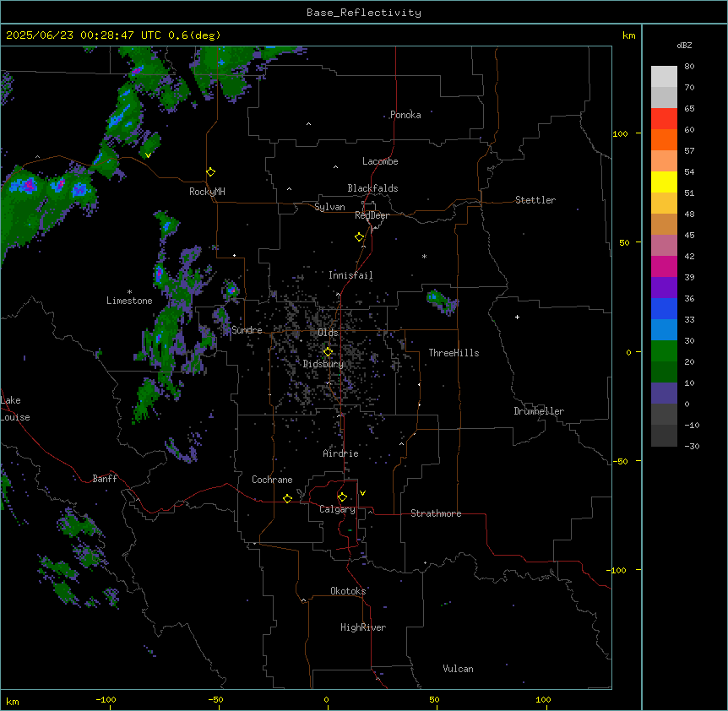The image size is (728, 711).
Task: Click the yellow diamond marker south of RedDeer
Action: pyautogui.click(x=360, y=237)
